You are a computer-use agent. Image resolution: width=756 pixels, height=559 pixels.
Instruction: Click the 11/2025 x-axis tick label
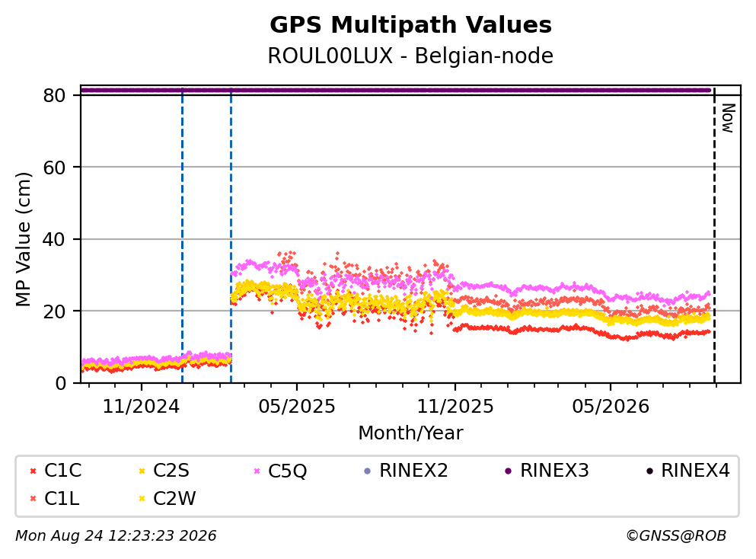pos(455,407)
